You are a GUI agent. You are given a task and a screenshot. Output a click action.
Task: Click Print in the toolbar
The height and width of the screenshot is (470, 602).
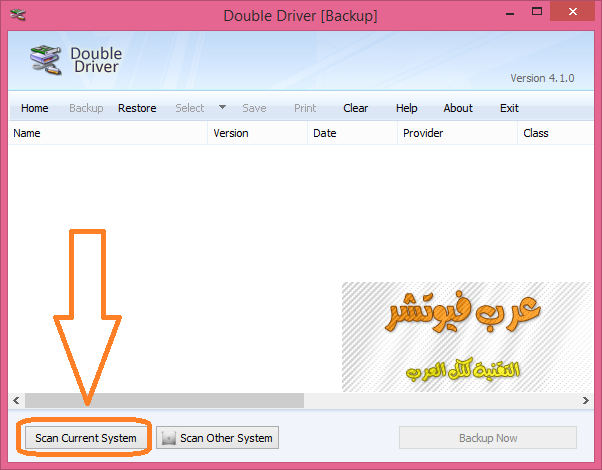tap(305, 108)
